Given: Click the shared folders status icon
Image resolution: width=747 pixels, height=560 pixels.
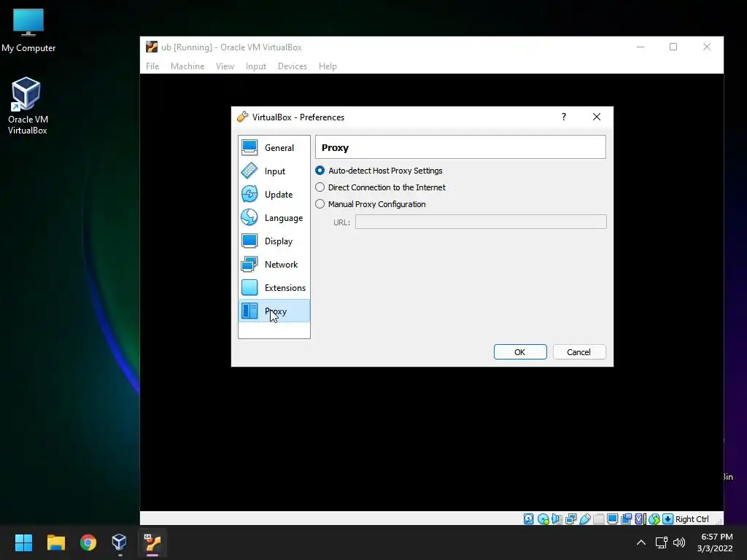Looking at the screenshot, I should [x=599, y=519].
